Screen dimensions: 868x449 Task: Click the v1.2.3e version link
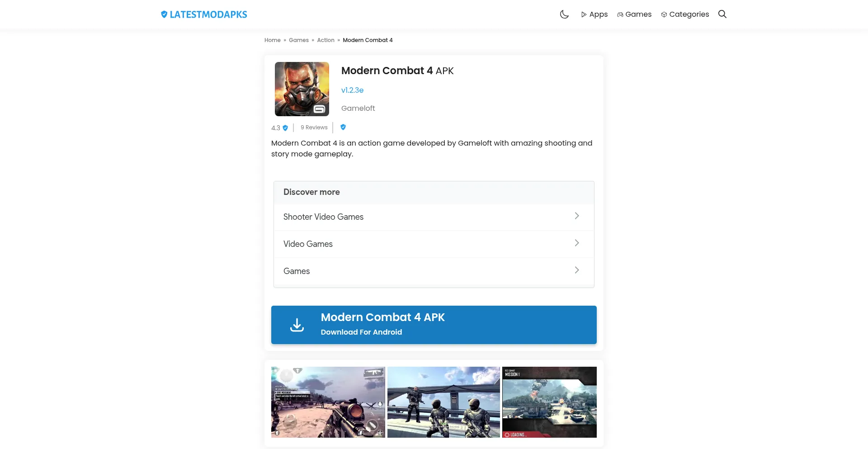(x=352, y=90)
